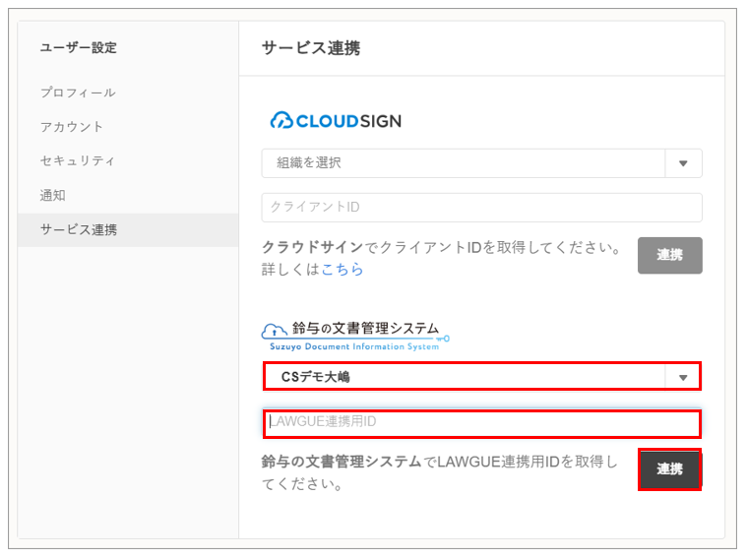Viewport: 747px width, 560px height.
Task: Open 通知 settings
Action: 53,196
